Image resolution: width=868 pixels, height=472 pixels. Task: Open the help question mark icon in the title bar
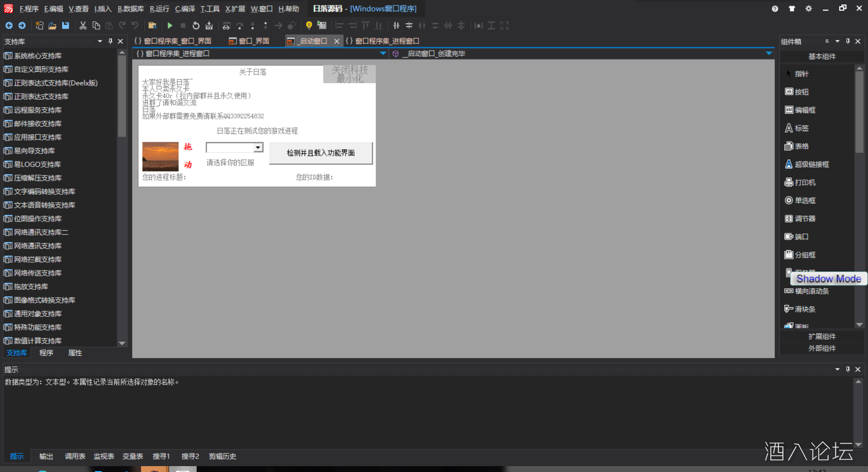click(x=775, y=9)
